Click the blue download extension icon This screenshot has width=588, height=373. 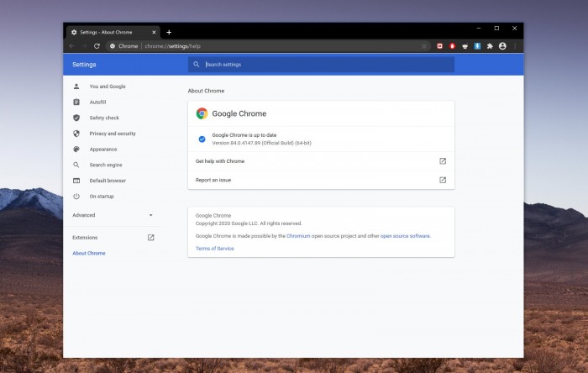pyautogui.click(x=477, y=46)
